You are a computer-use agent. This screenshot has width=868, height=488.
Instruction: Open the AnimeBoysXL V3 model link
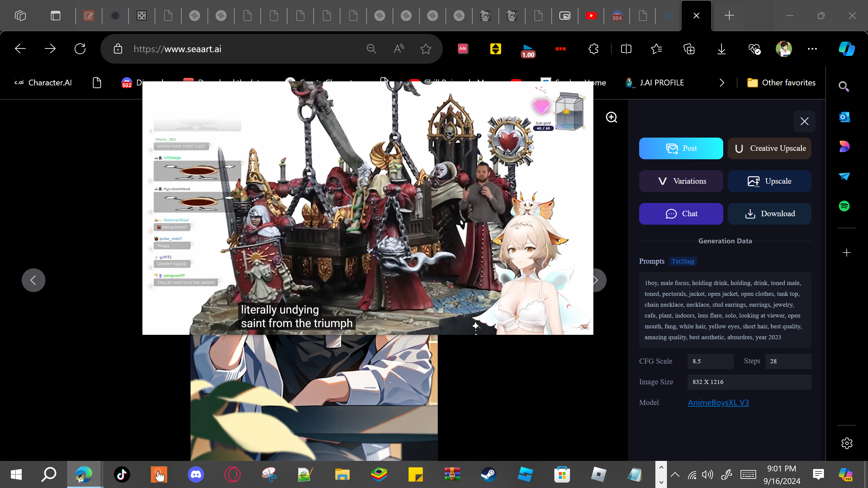[x=718, y=403]
